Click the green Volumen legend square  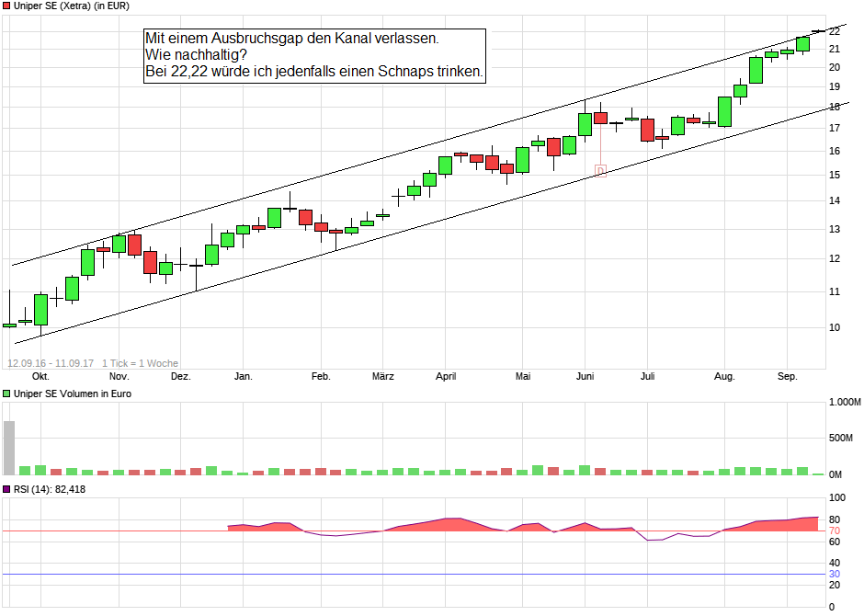tap(6, 394)
